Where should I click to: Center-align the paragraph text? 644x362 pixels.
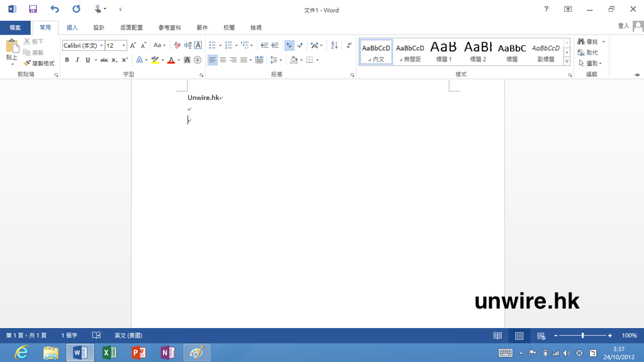pyautogui.click(x=223, y=60)
